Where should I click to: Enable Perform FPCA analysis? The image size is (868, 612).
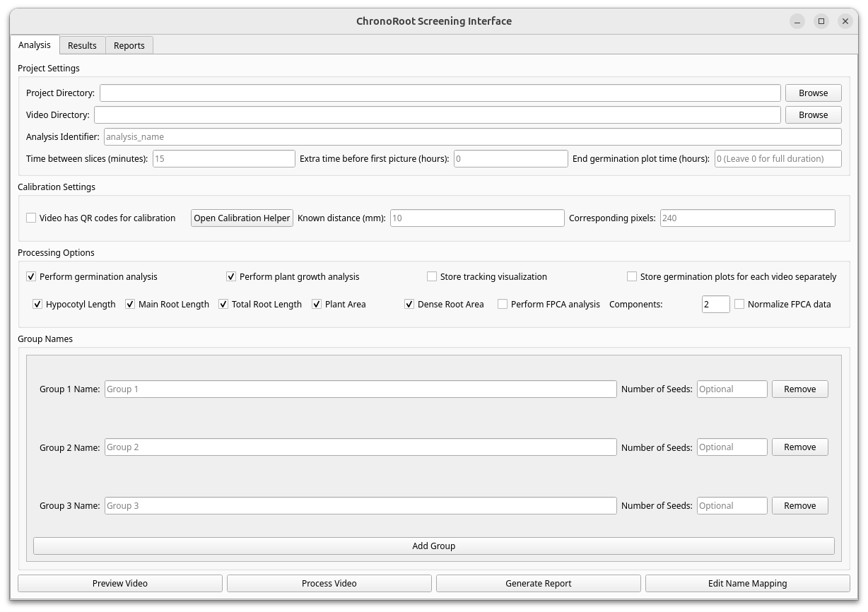pos(503,304)
